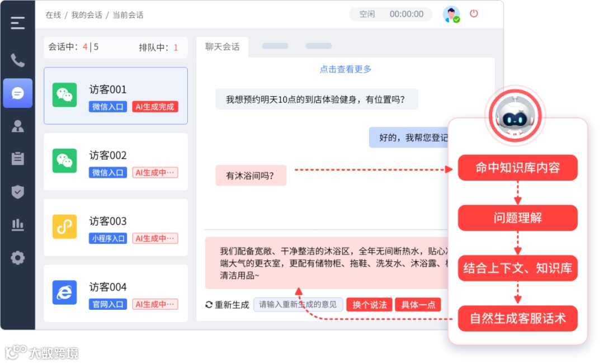Click AI生成中 tag of 访客002
This screenshot has width=604, height=364.
(155, 173)
